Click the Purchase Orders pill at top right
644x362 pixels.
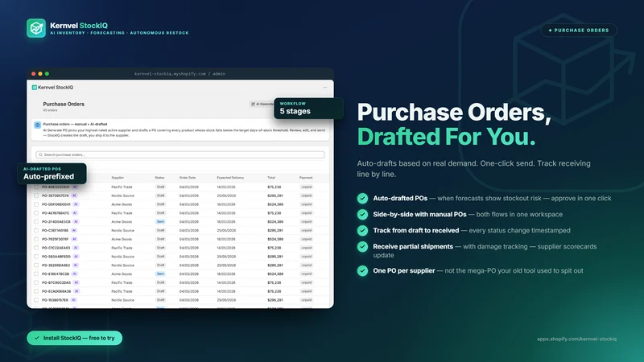coord(578,31)
